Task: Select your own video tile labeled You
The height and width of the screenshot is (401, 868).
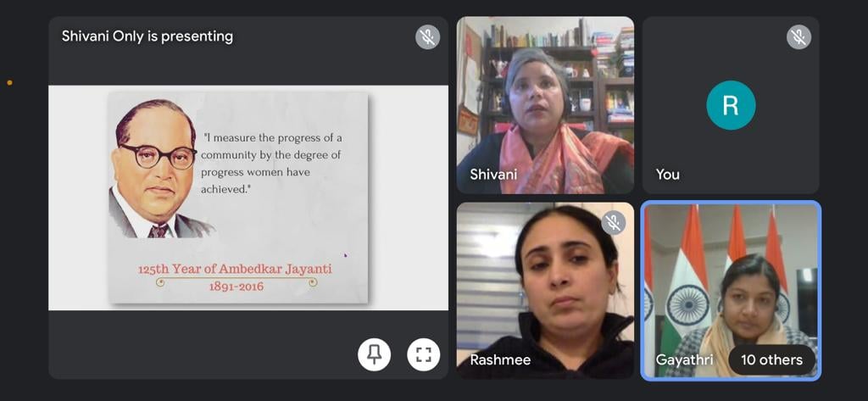Action: click(731, 105)
